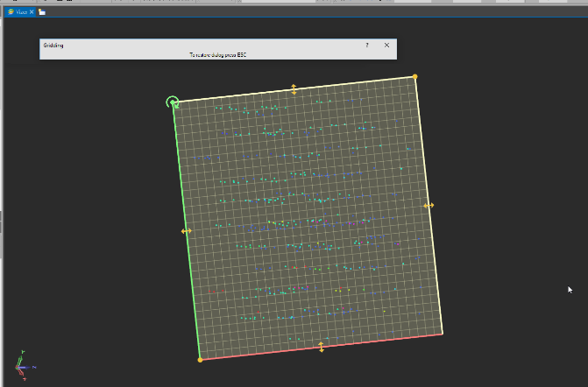The image size is (588, 387).
Task: Close the Gridding dialog
Action: (x=386, y=45)
